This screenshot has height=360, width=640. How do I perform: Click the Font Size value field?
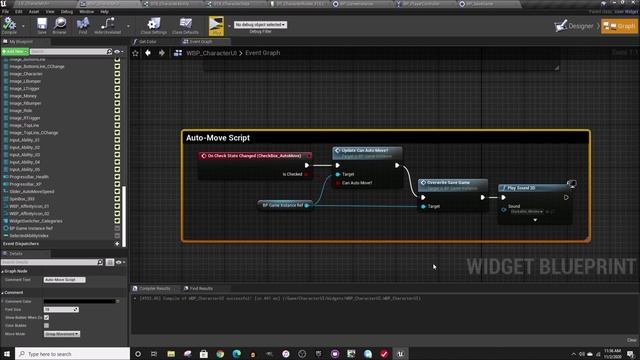tap(61, 309)
